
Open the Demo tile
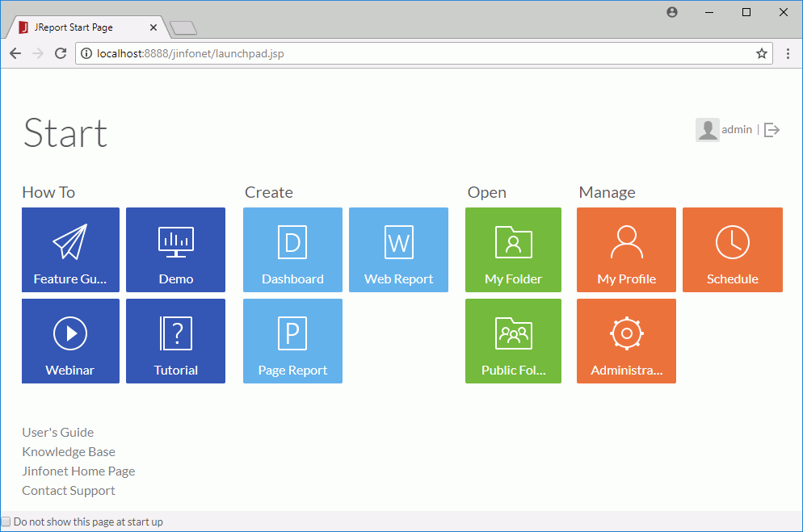point(175,249)
